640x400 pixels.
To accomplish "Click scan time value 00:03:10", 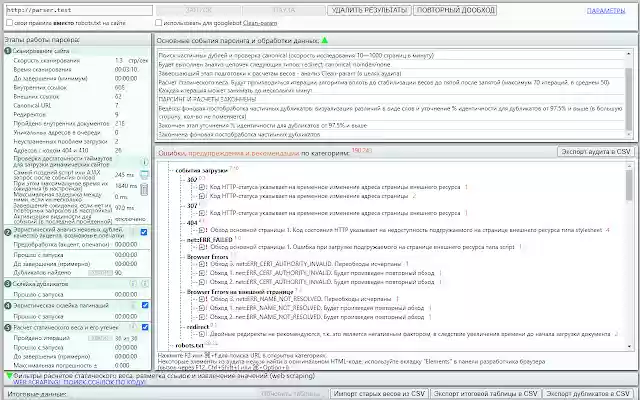I will (x=126, y=69).
